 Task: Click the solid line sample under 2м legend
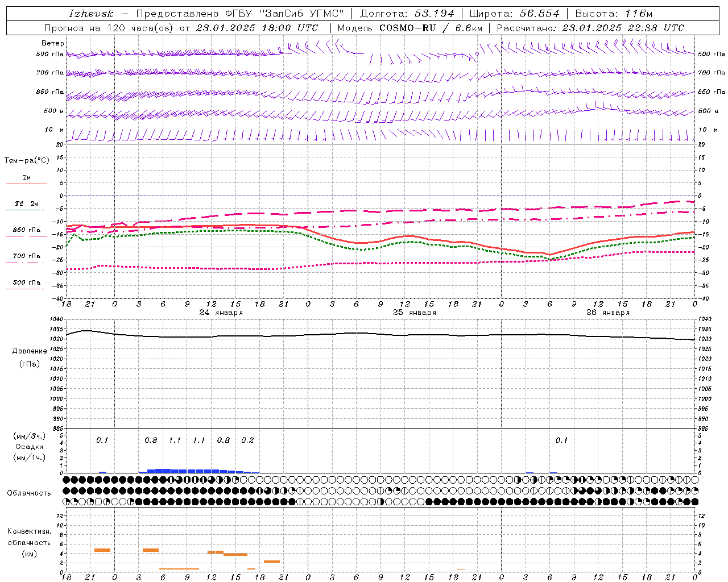[x=26, y=184]
